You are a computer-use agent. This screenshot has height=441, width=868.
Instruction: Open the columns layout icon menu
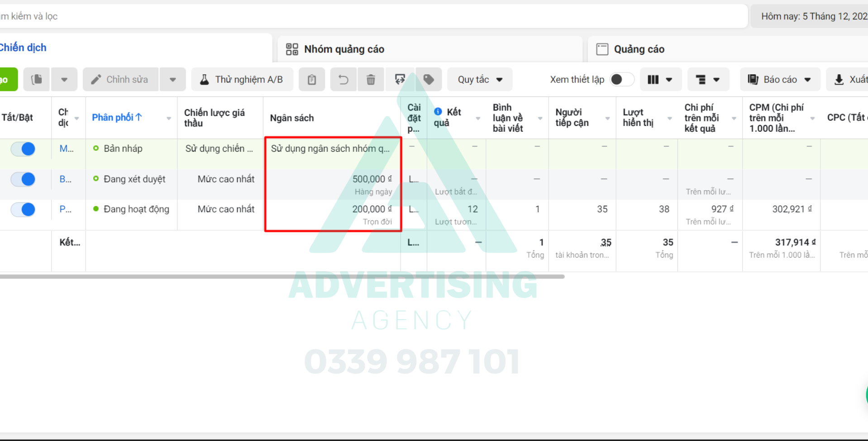(659, 80)
